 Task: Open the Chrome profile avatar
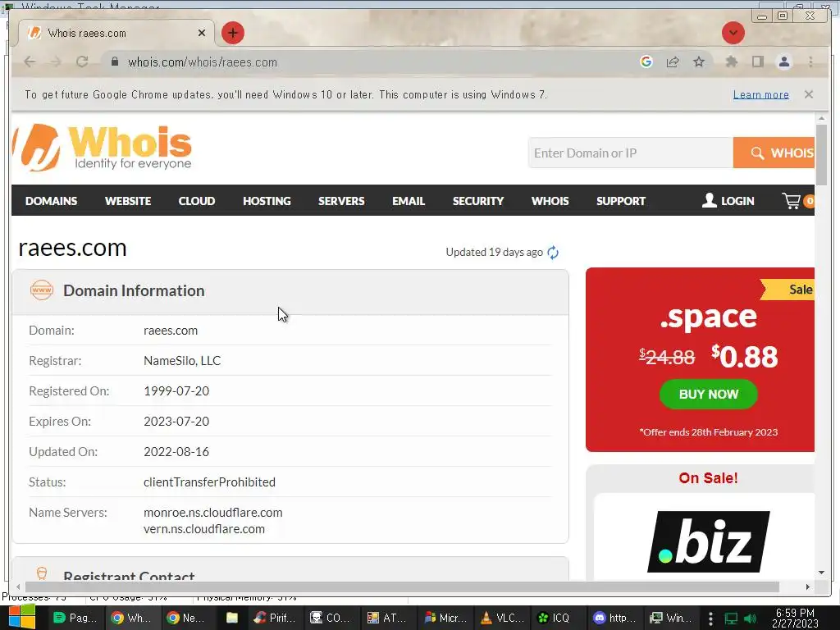coord(783,62)
